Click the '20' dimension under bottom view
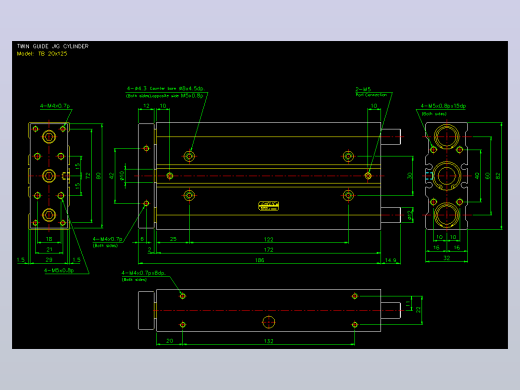The image size is (520, 390). coord(170,341)
